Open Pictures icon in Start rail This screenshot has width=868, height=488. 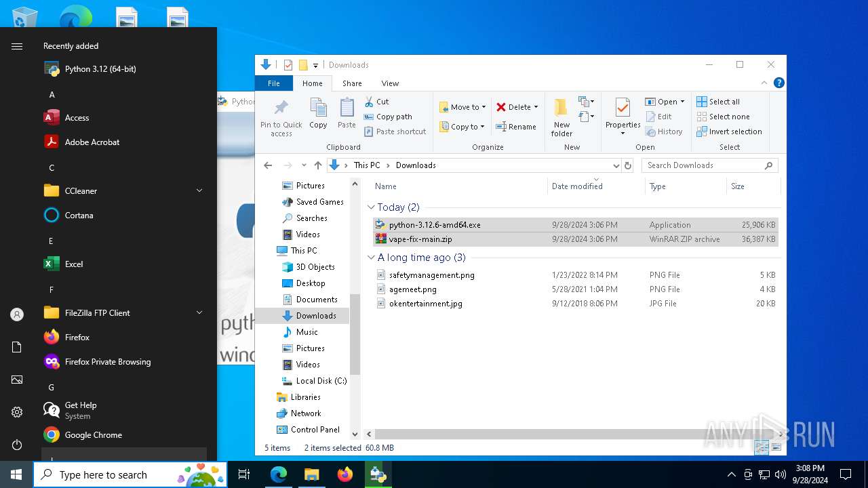coord(17,380)
